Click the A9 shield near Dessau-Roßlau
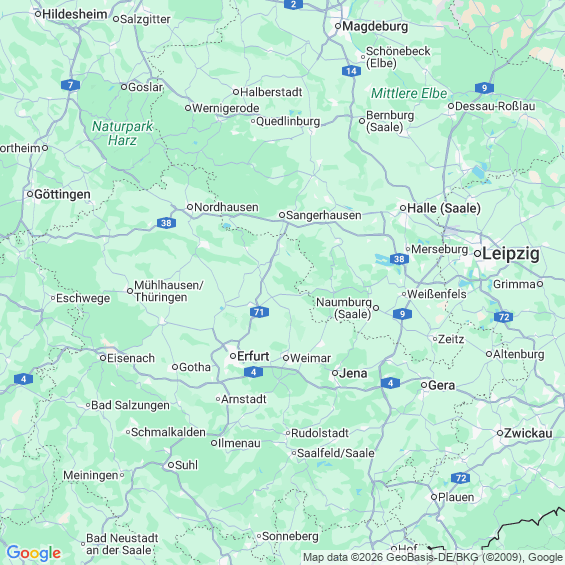Viewport: 565px width, 565px height. (x=484, y=88)
